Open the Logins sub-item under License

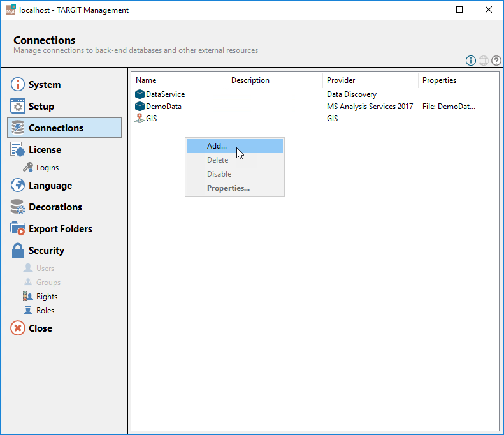47,168
